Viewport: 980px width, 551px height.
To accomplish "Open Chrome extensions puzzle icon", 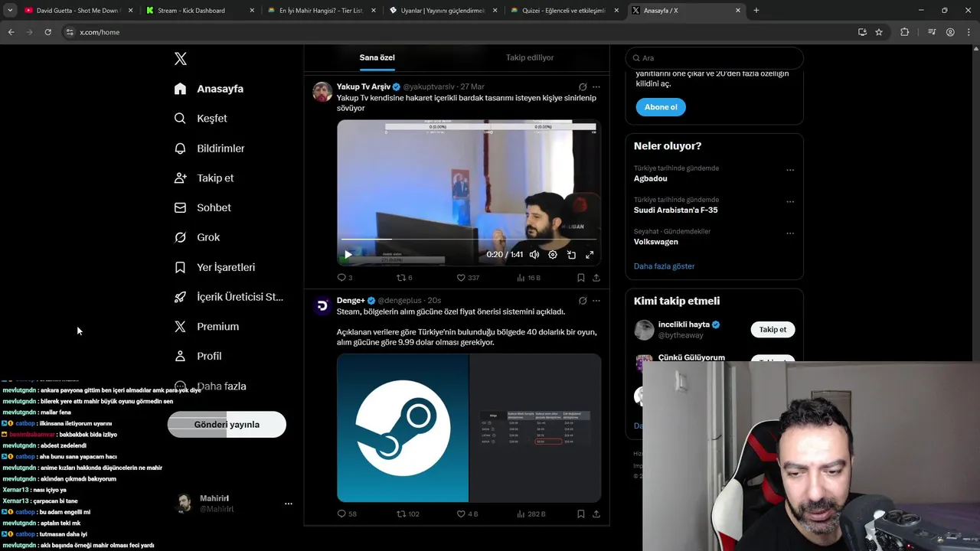I will pyautogui.click(x=904, y=32).
